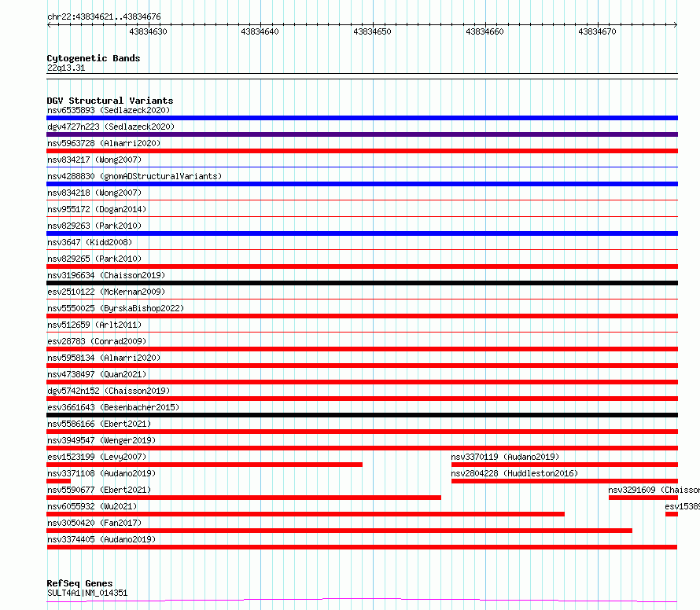
Task: Click the short red bar under nsv3371108
Action: pos(58,481)
